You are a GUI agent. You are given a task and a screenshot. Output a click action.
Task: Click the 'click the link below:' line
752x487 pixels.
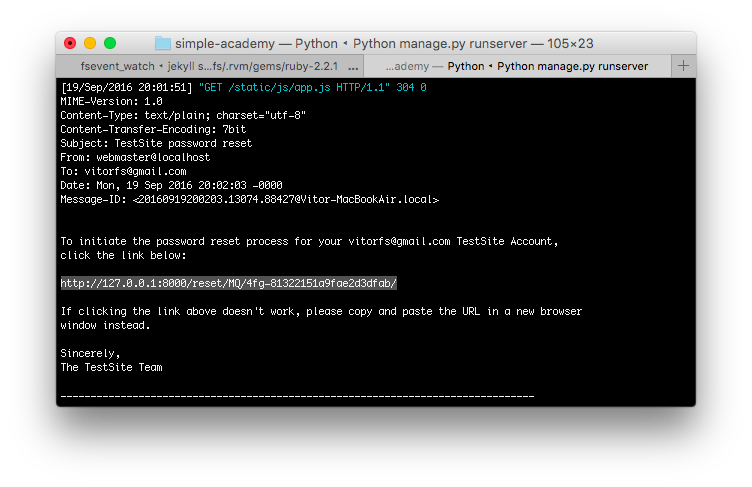click(x=123, y=255)
